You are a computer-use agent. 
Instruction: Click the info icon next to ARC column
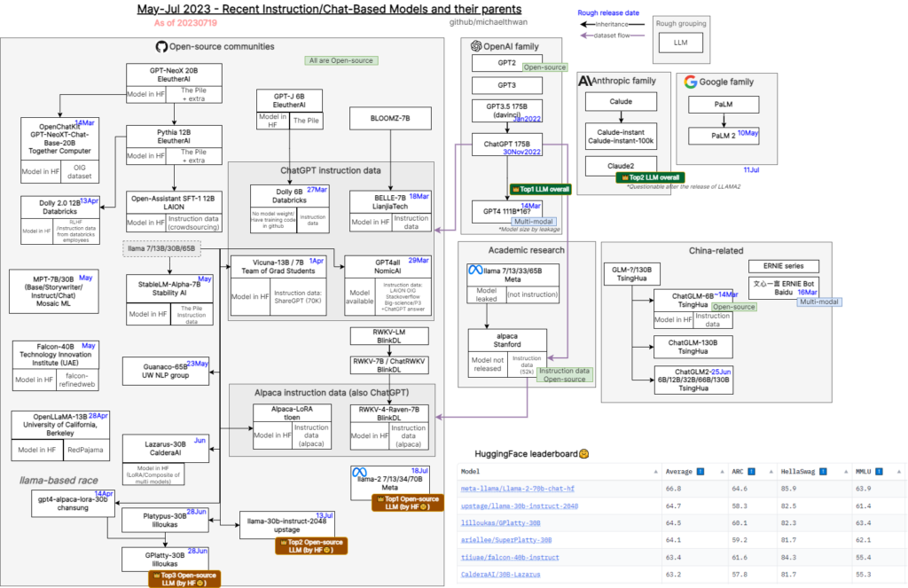751,472
